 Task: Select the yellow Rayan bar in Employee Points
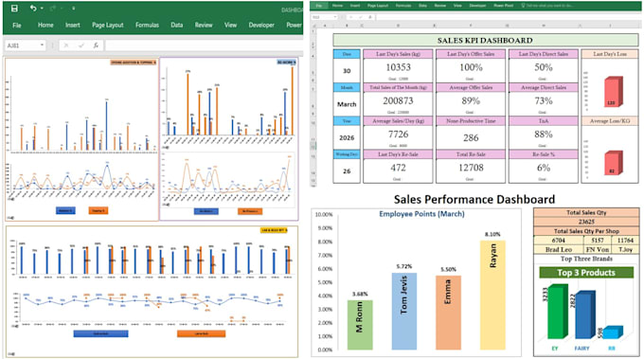(492, 295)
